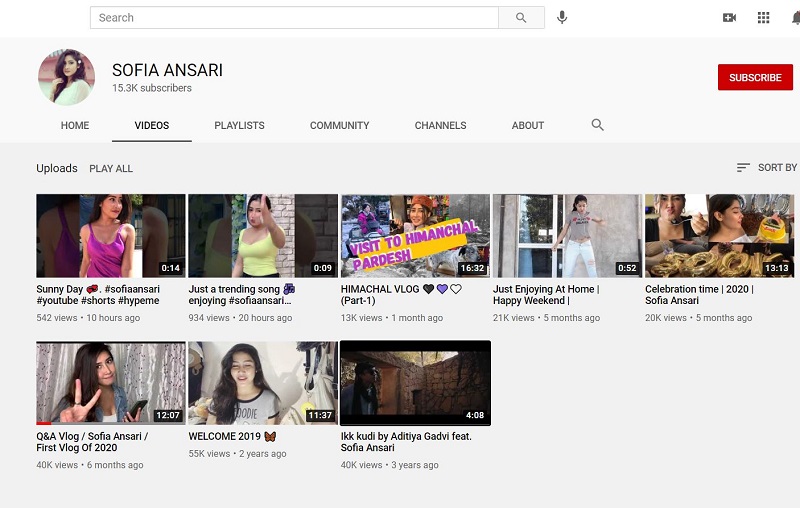Click the Sofia Ansari channel avatar

tap(66, 77)
